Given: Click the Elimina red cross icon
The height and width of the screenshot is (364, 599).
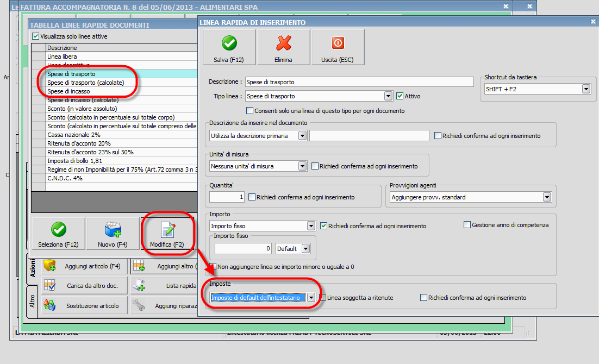Looking at the screenshot, I should tap(283, 43).
